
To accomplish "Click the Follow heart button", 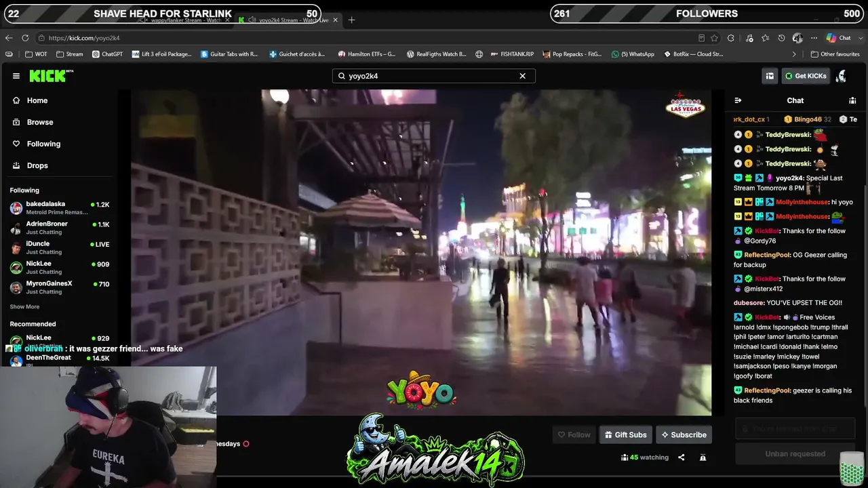I will tap(574, 435).
